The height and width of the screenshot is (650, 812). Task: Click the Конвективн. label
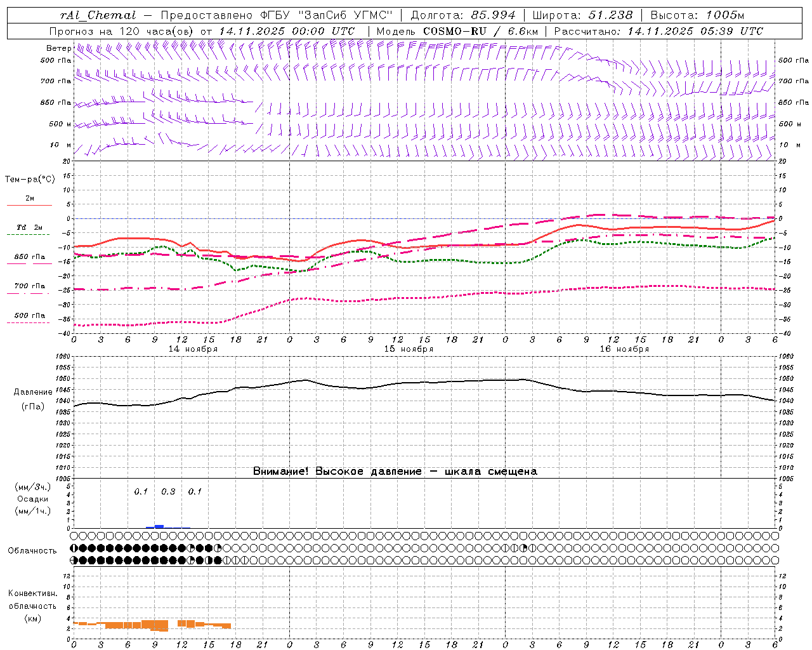[32, 594]
